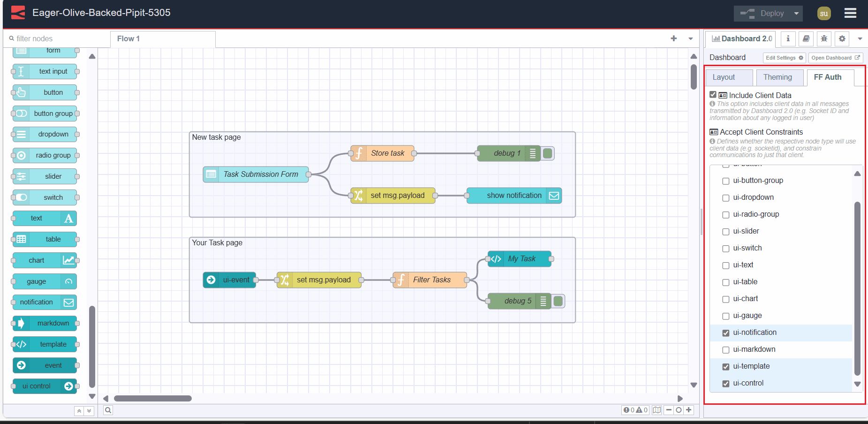The height and width of the screenshot is (424, 868).
Task: Uncheck the Include Client Data option
Action: [712, 95]
